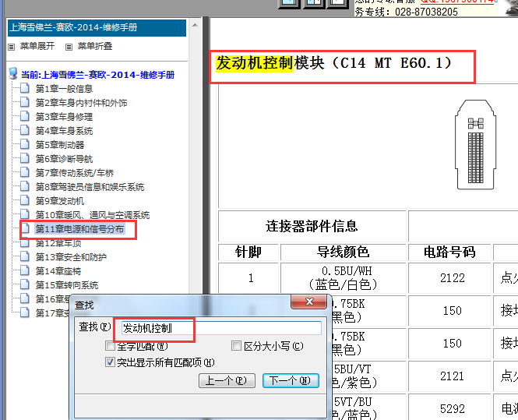Image resolution: width=518 pixels, height=420 pixels.
Task: Click page icon of 第2章车身内衬件和外饰
Action: coord(25,102)
